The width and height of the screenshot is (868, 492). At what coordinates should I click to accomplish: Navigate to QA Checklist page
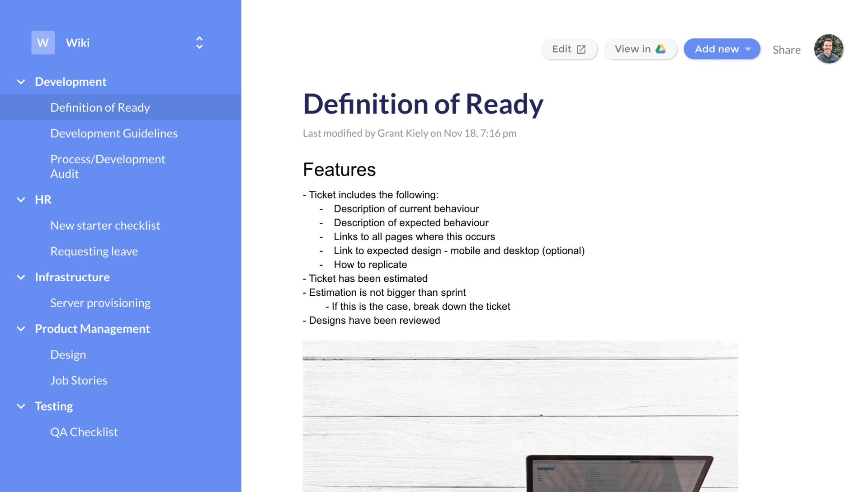pos(84,431)
